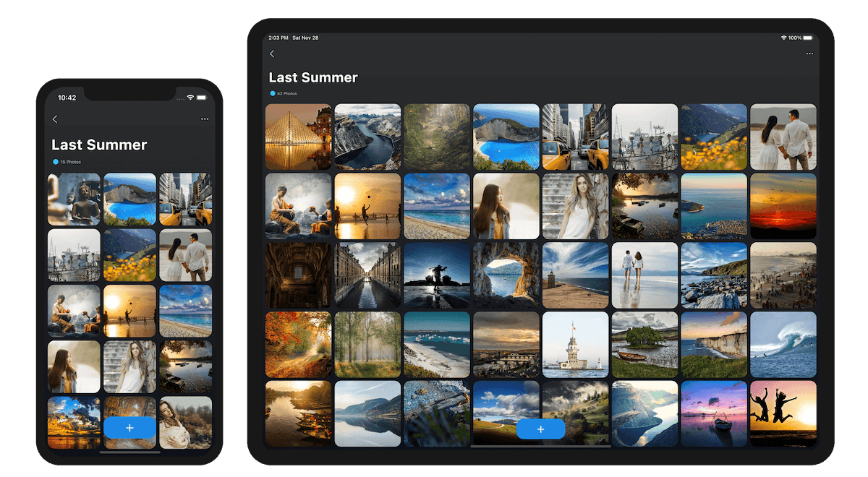Tap the back chevron on the phone

click(55, 119)
